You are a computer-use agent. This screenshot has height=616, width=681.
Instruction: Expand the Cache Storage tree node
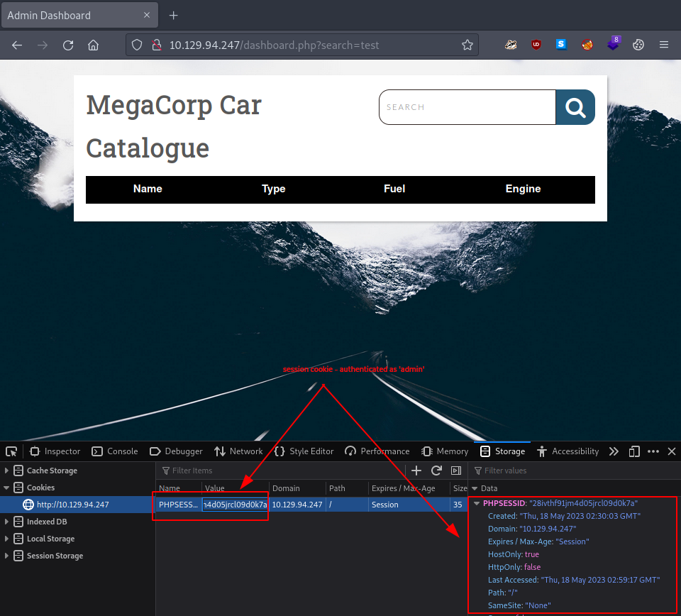click(7, 471)
